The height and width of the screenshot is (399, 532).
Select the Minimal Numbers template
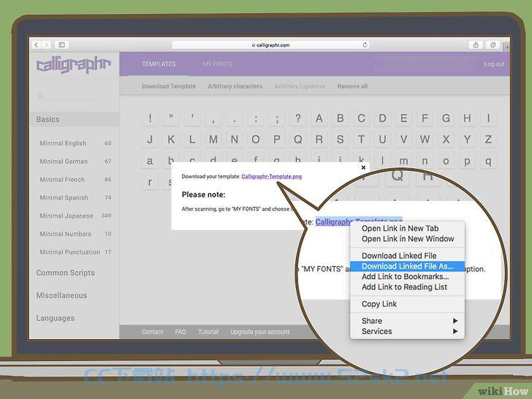click(75, 234)
